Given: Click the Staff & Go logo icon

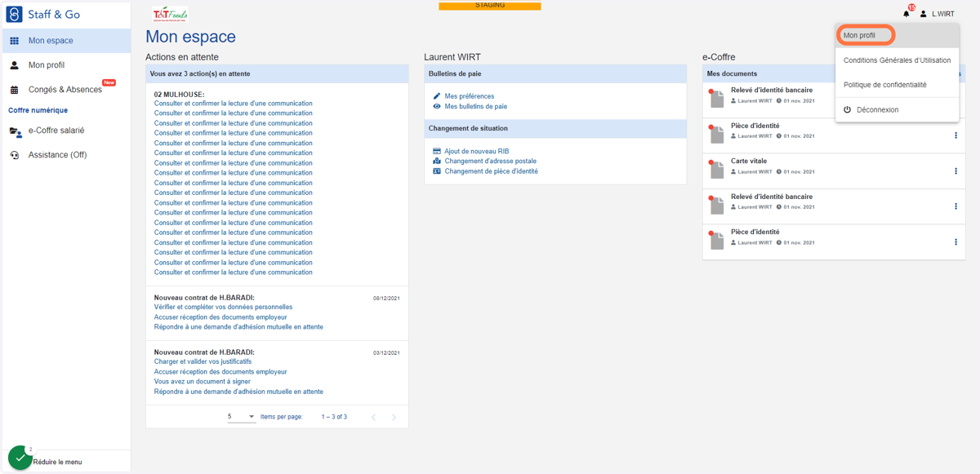Looking at the screenshot, I should click(14, 15).
